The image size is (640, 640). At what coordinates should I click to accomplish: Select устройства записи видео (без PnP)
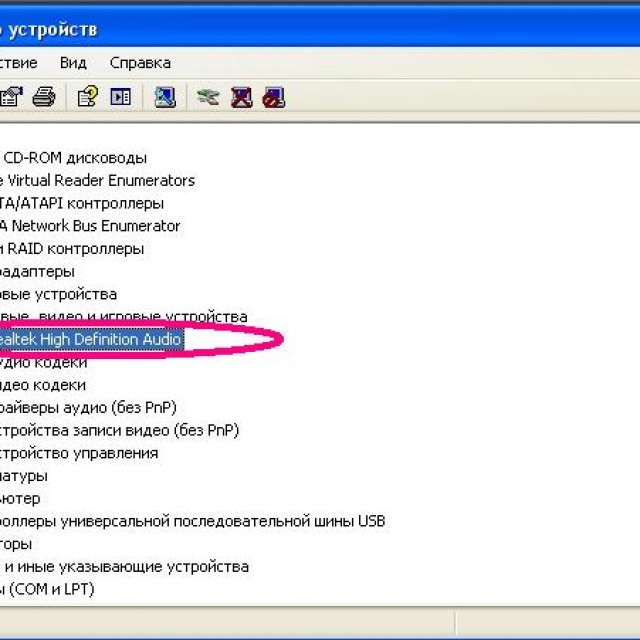coord(120,431)
